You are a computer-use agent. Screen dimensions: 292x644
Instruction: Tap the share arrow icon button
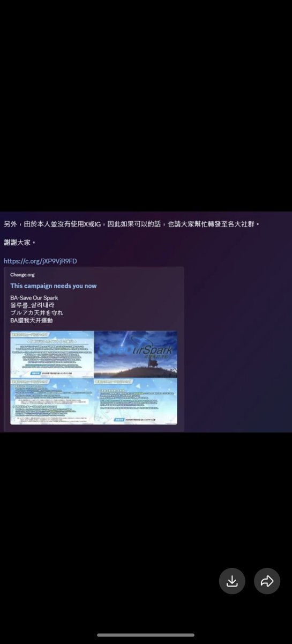coord(267,581)
